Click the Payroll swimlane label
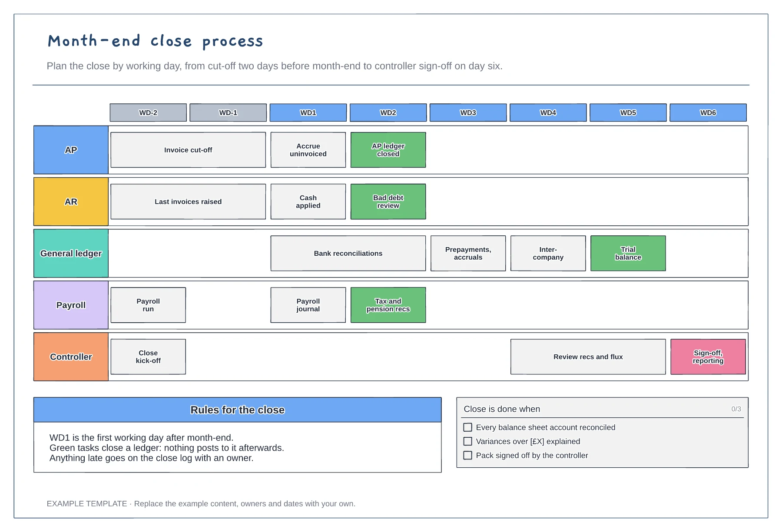 [71, 305]
